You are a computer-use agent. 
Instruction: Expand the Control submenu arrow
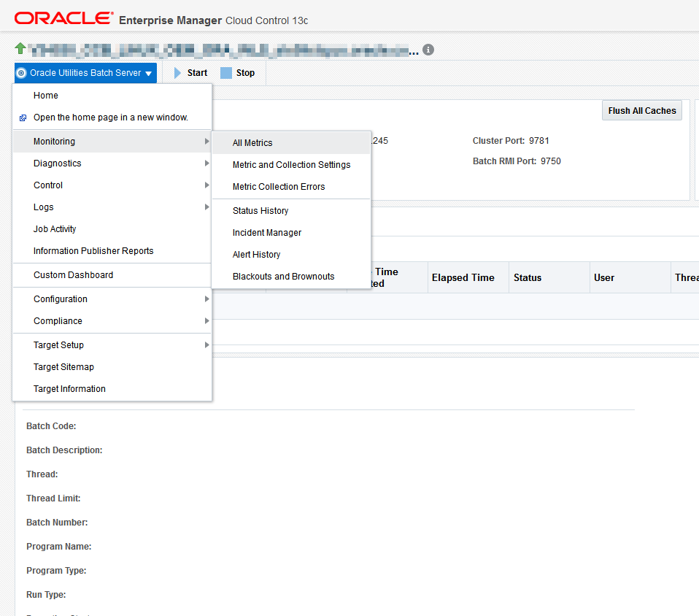coord(206,185)
